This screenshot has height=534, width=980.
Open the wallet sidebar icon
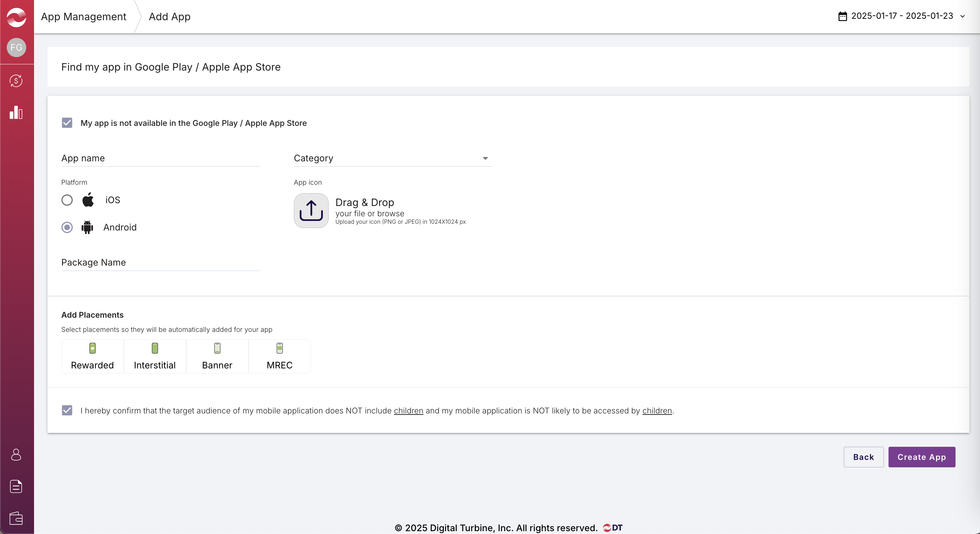[16, 518]
